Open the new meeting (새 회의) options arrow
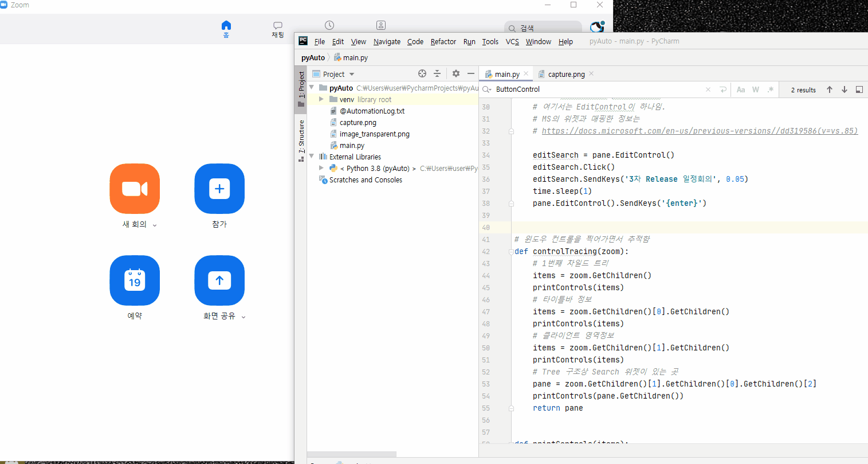Viewport: 868px width, 464px height. click(x=155, y=225)
